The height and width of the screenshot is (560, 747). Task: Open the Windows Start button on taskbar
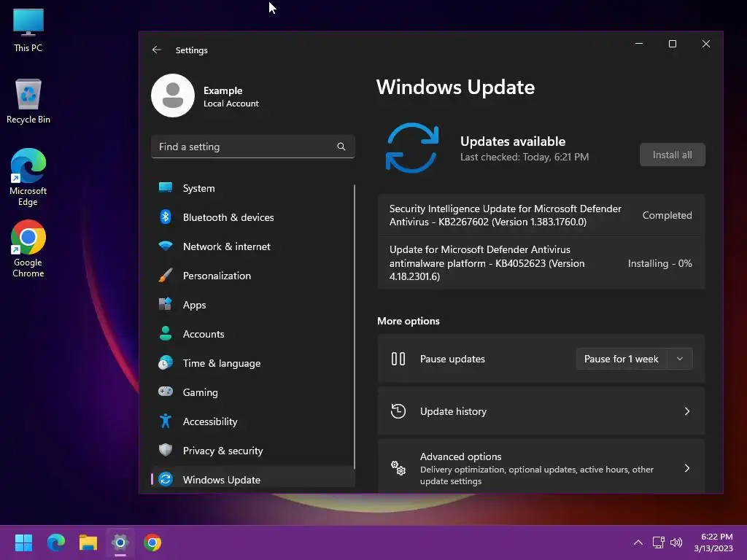pos(23,542)
